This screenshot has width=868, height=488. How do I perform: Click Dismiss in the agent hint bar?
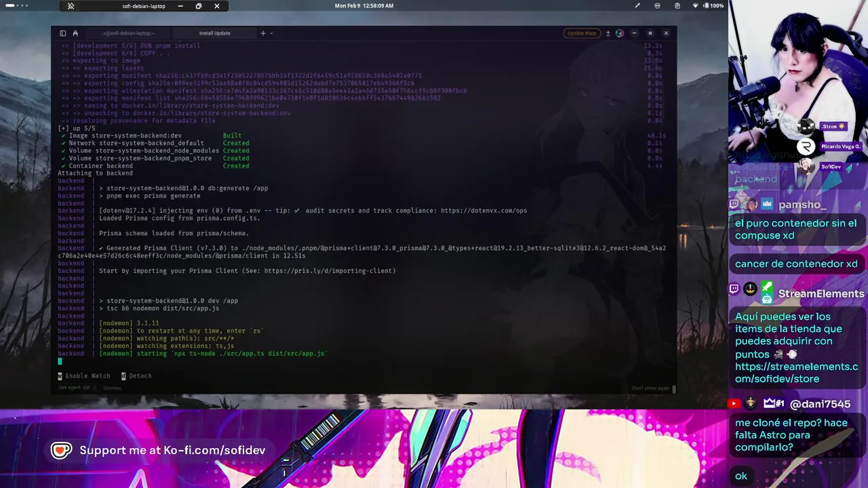(x=112, y=388)
